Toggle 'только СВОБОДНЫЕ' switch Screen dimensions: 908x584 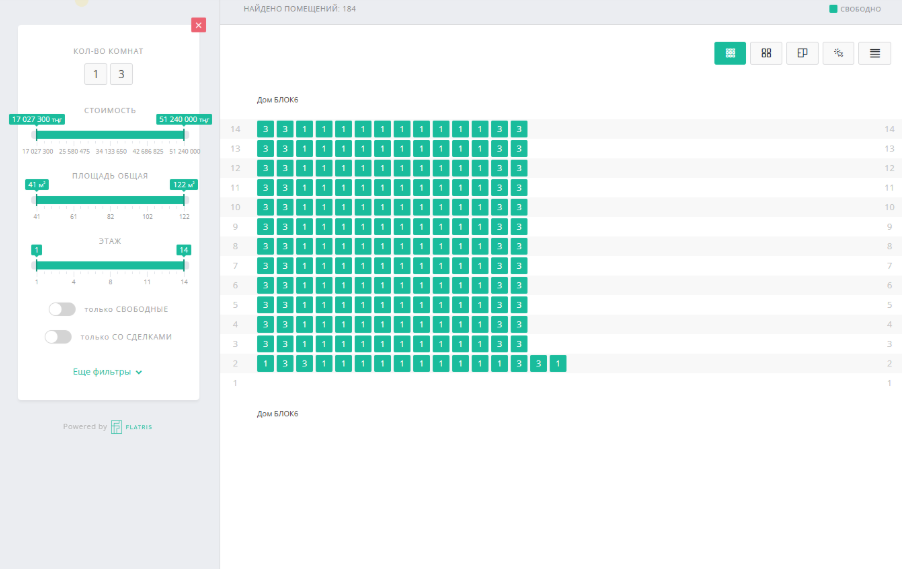62,310
